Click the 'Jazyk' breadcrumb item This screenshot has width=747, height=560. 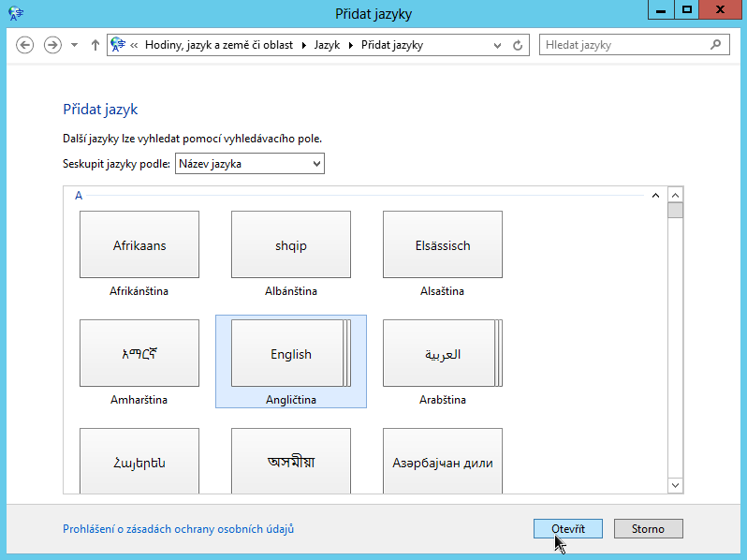point(327,45)
